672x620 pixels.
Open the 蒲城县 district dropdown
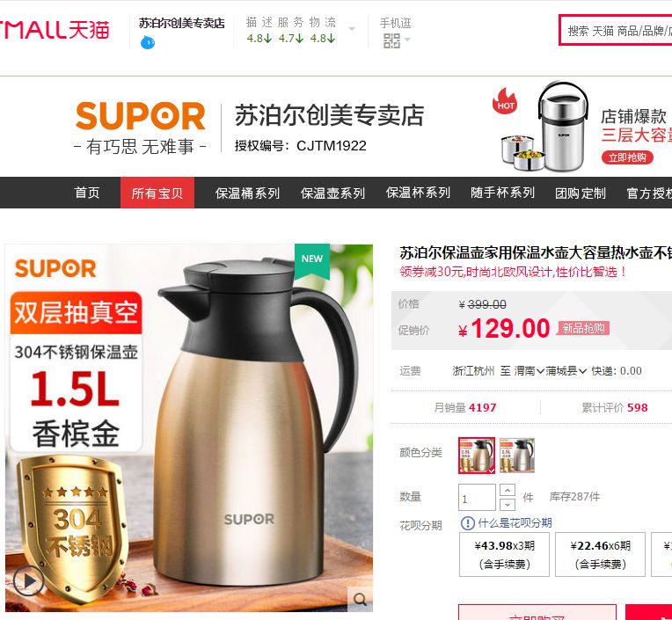pyautogui.click(x=566, y=370)
